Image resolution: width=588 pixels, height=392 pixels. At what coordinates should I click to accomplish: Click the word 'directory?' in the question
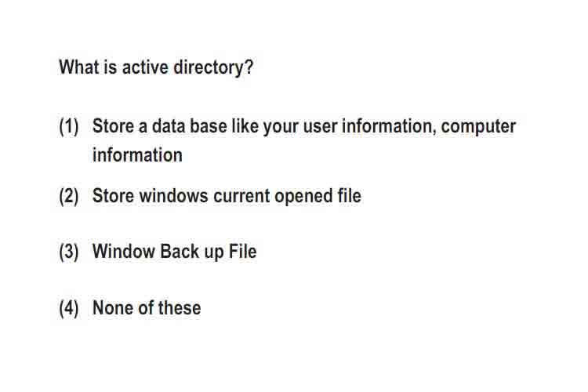click(x=213, y=68)
